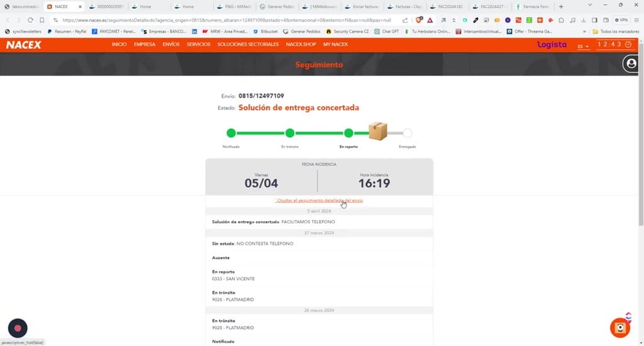644x346 pixels.
Task: Open the orange chat assistant bubble
Action: 620,328
